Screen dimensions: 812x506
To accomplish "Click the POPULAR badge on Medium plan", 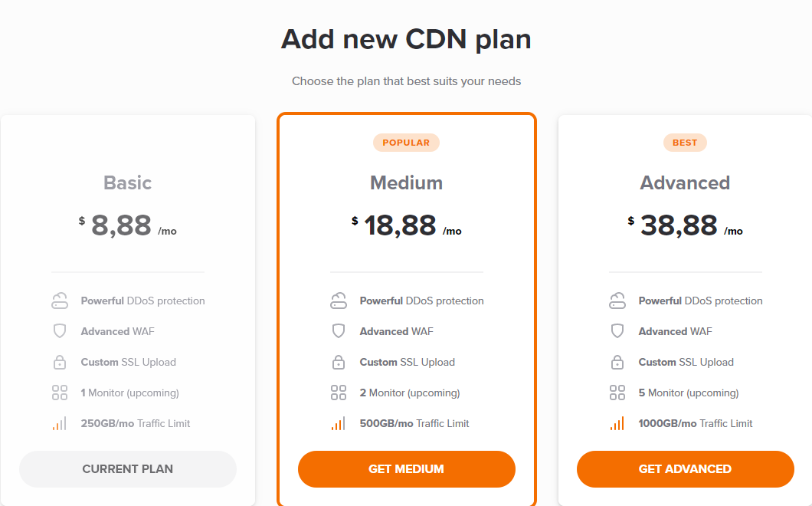I will pos(406,143).
